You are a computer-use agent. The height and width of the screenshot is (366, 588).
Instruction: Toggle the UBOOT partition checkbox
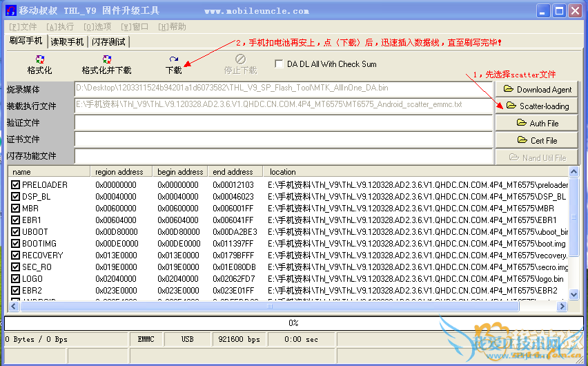(x=16, y=232)
